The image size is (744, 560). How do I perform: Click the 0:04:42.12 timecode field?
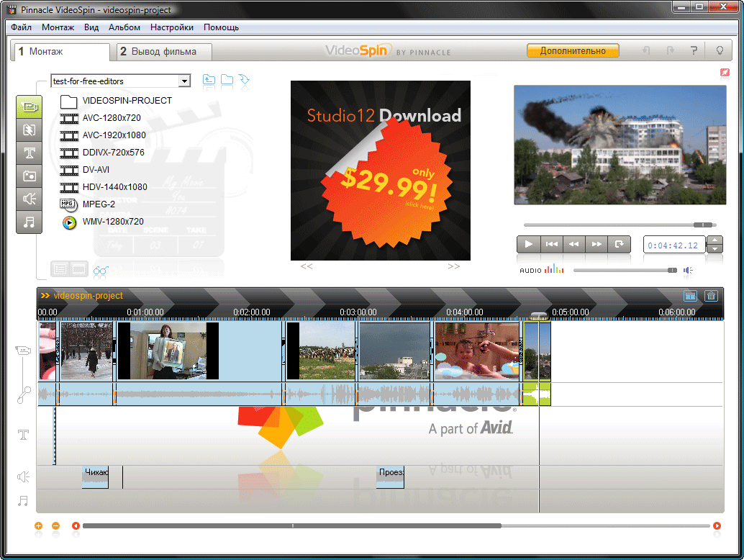point(673,245)
